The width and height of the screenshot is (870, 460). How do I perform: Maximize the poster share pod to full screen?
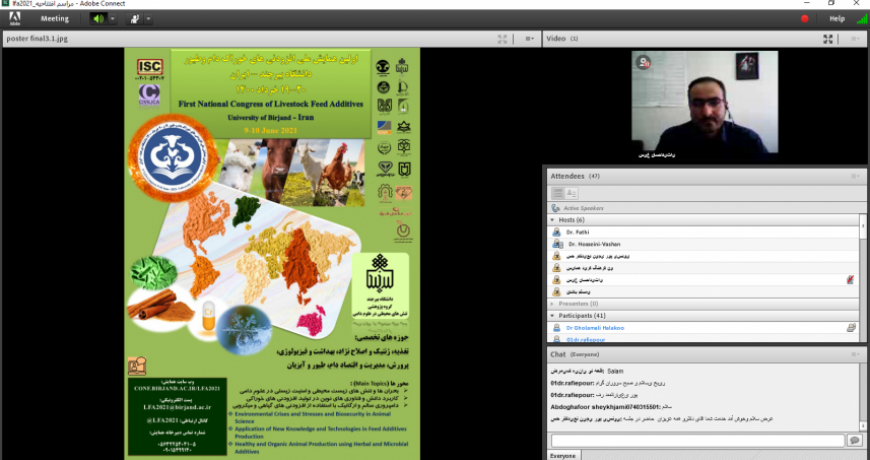502,38
